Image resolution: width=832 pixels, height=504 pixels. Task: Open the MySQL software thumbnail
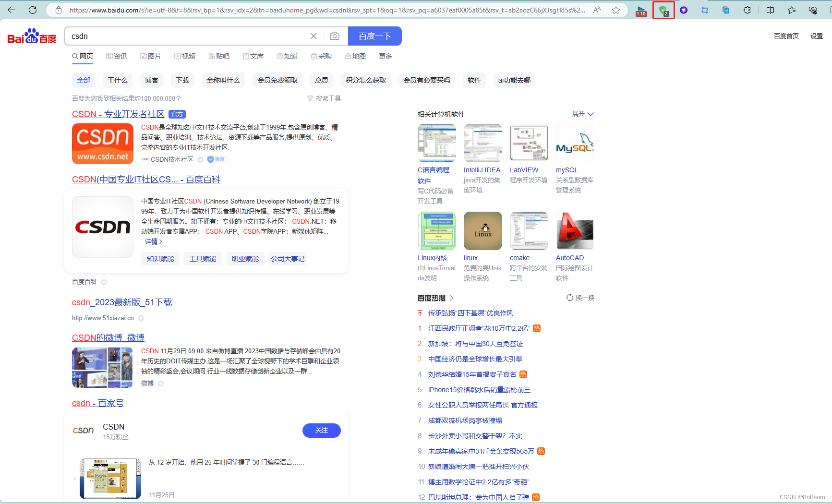(575, 143)
